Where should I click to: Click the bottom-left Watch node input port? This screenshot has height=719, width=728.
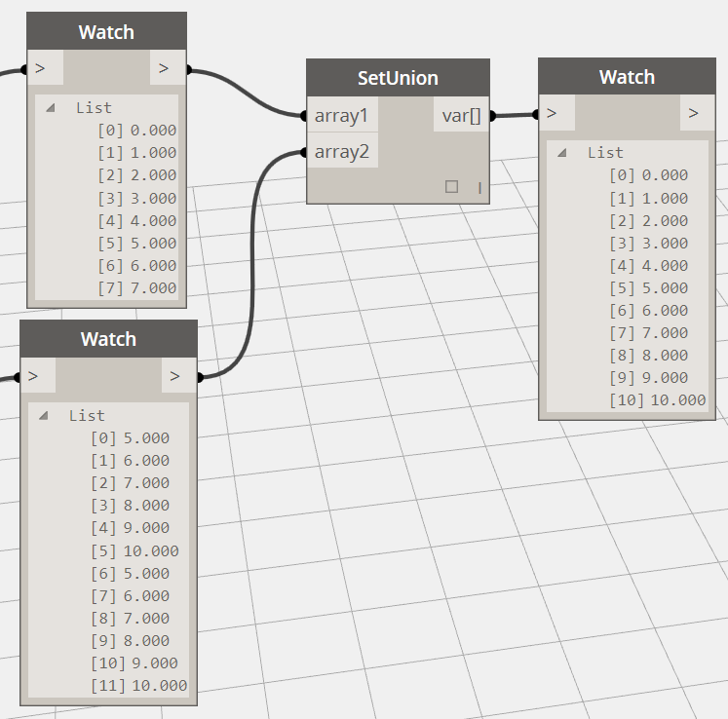pyautogui.click(x=38, y=375)
